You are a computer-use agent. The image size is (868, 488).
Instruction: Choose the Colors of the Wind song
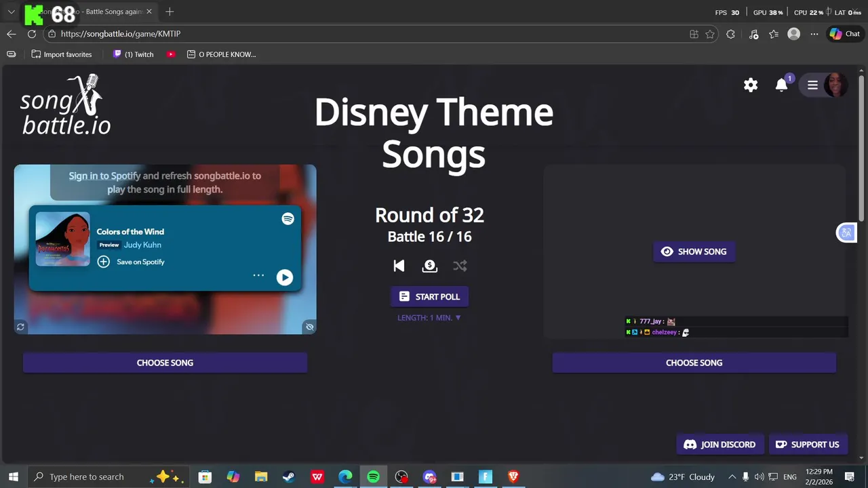tap(165, 363)
